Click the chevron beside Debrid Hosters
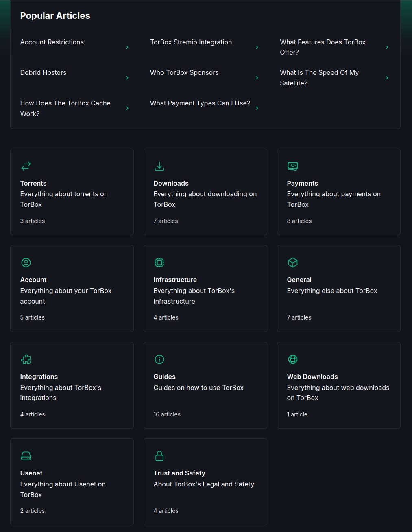The height and width of the screenshot is (532, 412). (127, 78)
